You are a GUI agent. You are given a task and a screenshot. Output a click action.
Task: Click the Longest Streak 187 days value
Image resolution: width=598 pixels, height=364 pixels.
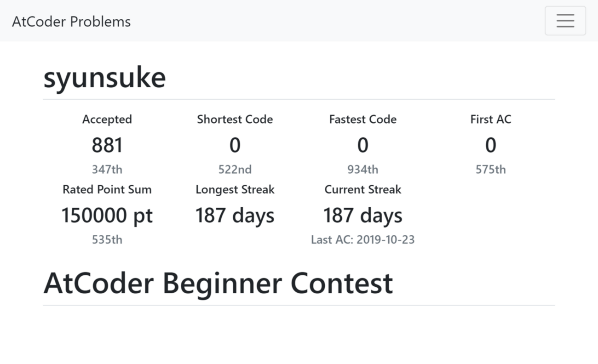(x=235, y=216)
